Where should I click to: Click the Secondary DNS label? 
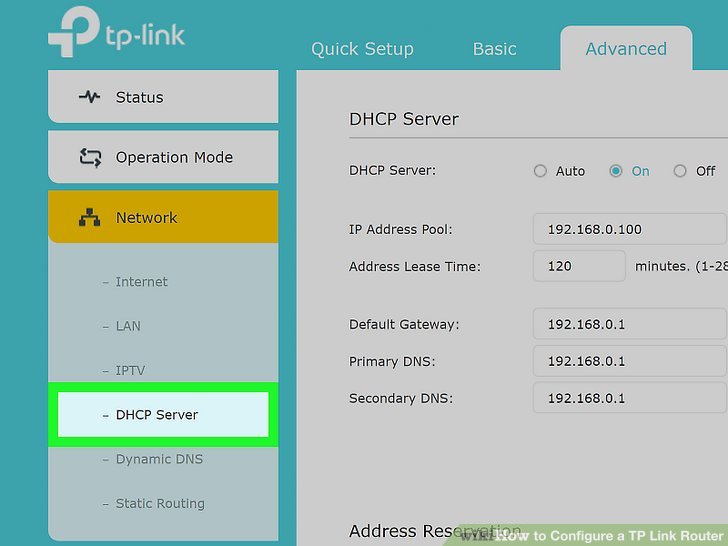[x=401, y=398]
